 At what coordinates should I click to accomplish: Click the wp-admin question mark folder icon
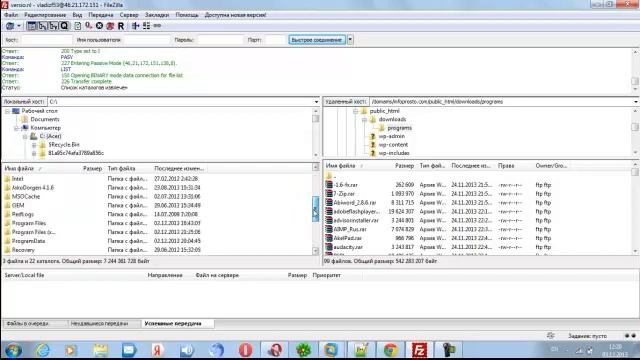[372, 136]
